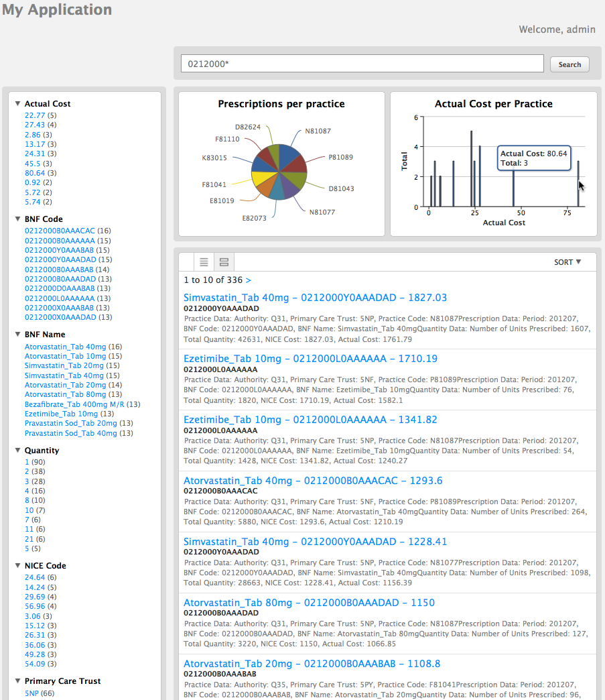Collapse the Actual Cost facet

pos(17,104)
